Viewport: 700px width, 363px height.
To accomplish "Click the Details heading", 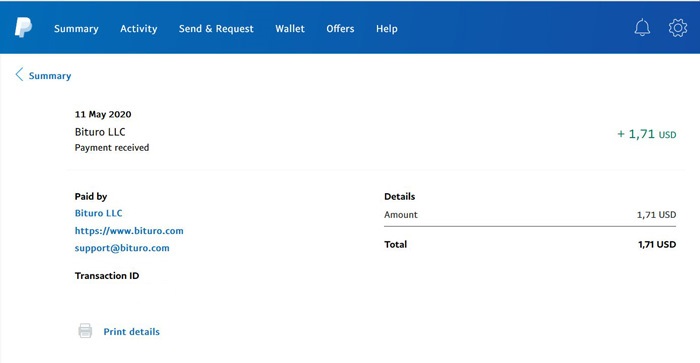I will [400, 196].
